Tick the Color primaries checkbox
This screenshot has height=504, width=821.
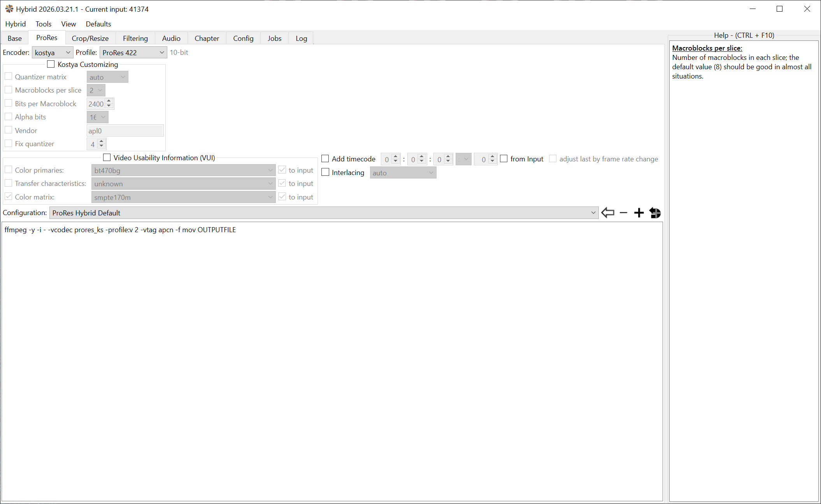[x=8, y=170]
